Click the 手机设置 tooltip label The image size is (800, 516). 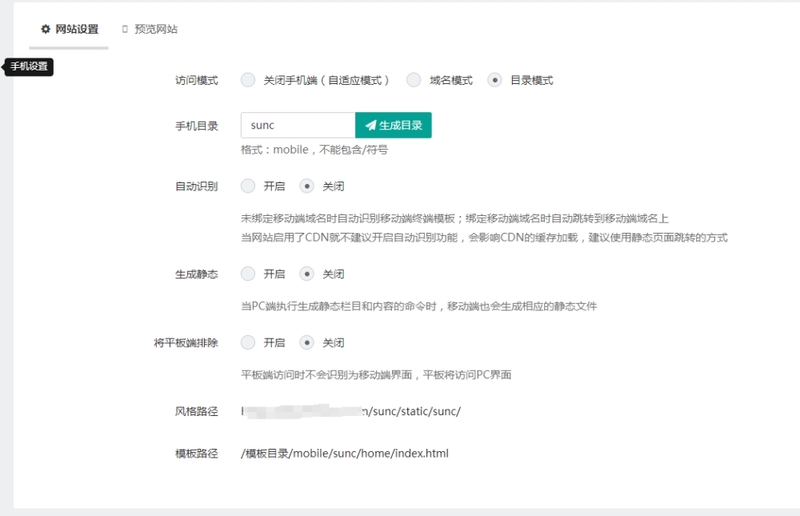(x=29, y=66)
